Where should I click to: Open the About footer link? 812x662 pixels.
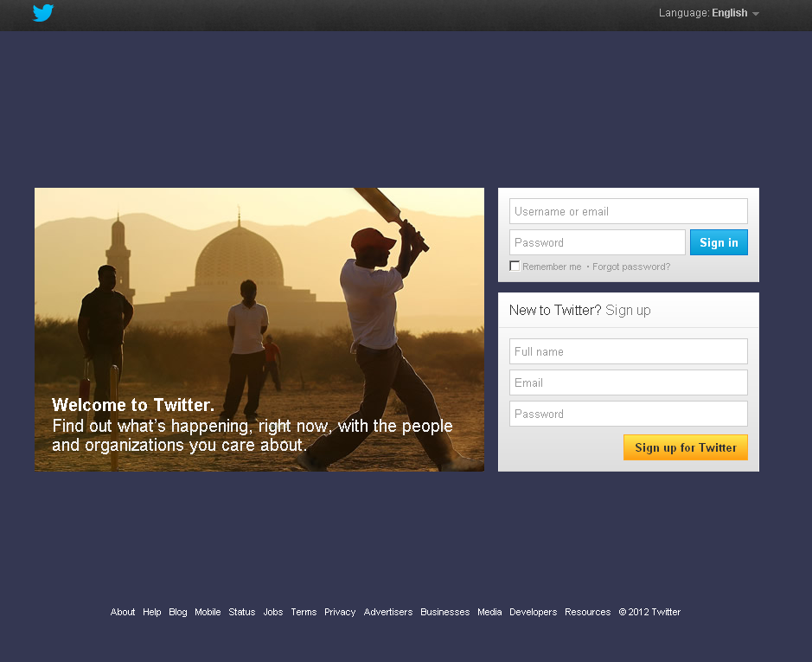[123, 612]
